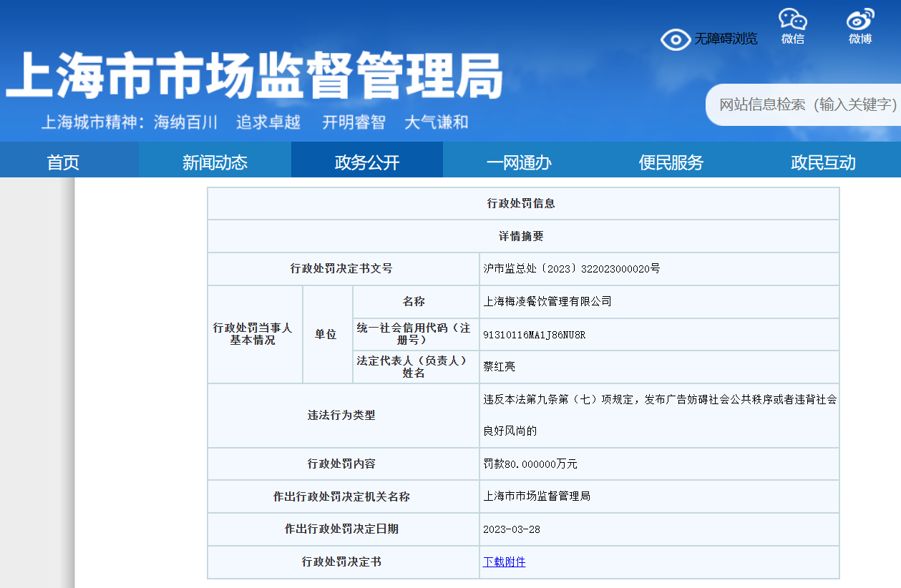This screenshot has height=588, width=901.
Task: Click the 下载附件 download attachment link
Action: click(504, 562)
